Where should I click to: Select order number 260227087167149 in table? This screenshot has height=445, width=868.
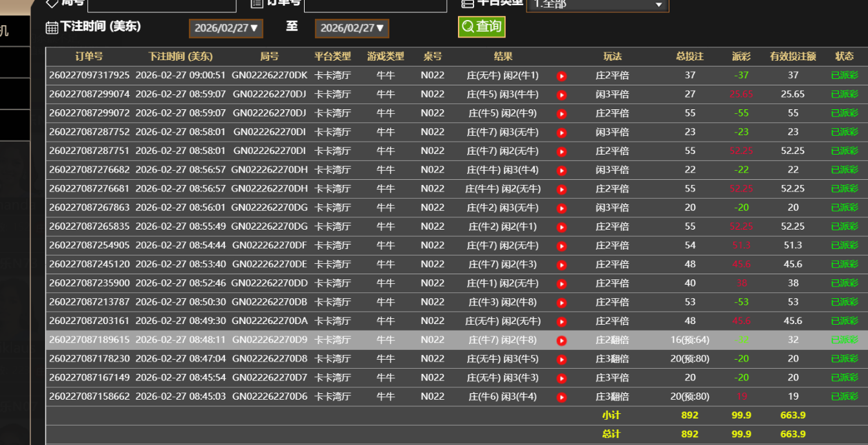(x=89, y=378)
